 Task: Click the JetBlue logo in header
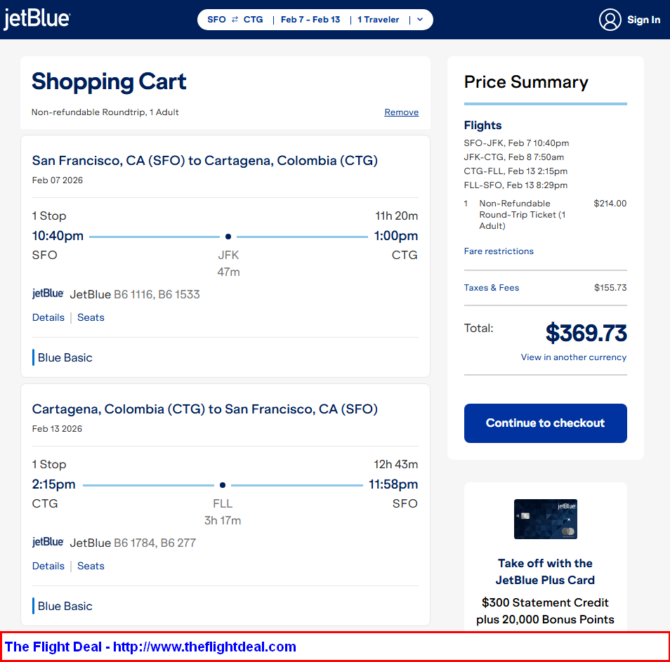(37, 20)
